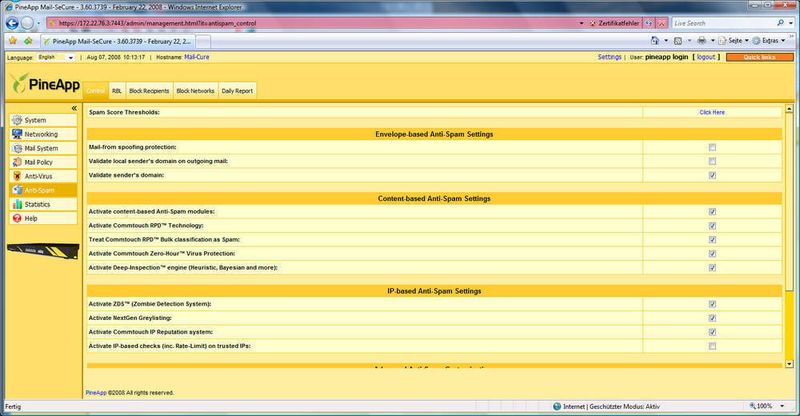Open the Daily Report tab
Screen dimensions: 800x416
pyautogui.click(x=237, y=91)
